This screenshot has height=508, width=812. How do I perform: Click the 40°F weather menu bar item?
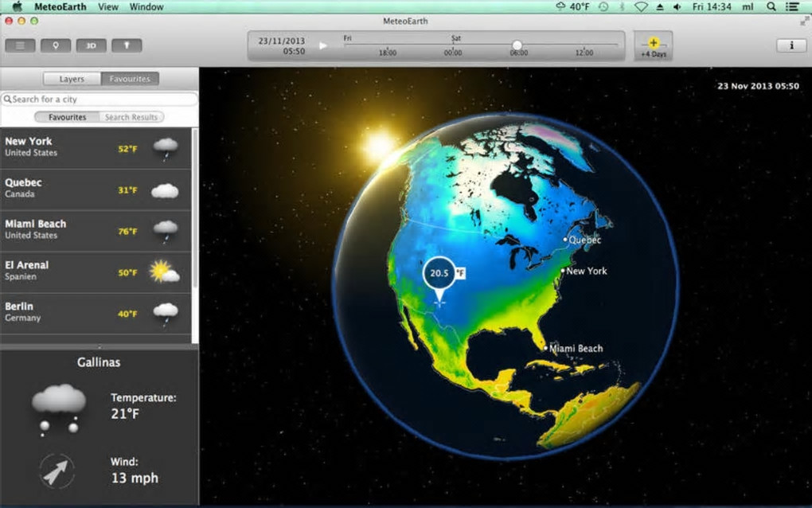pyautogui.click(x=572, y=6)
